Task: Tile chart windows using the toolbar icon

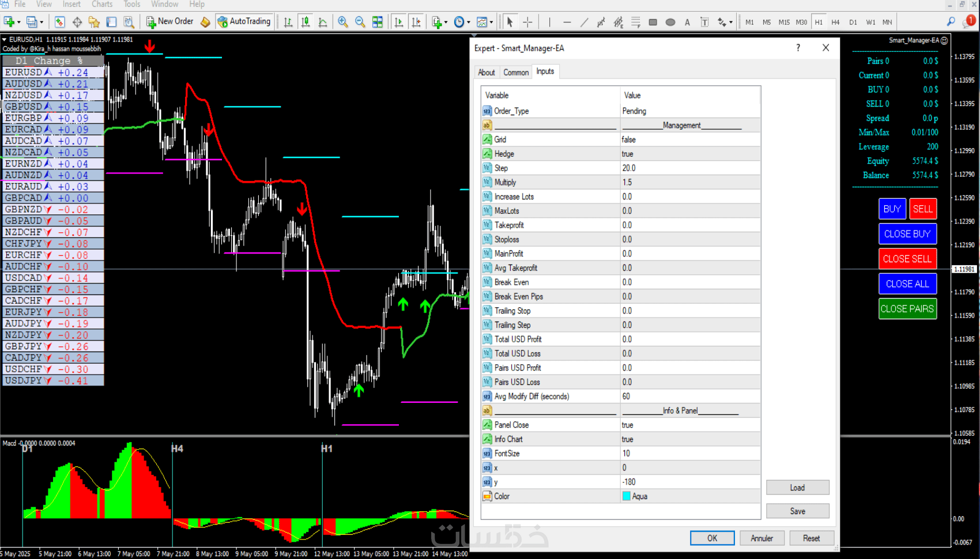Action: click(378, 22)
